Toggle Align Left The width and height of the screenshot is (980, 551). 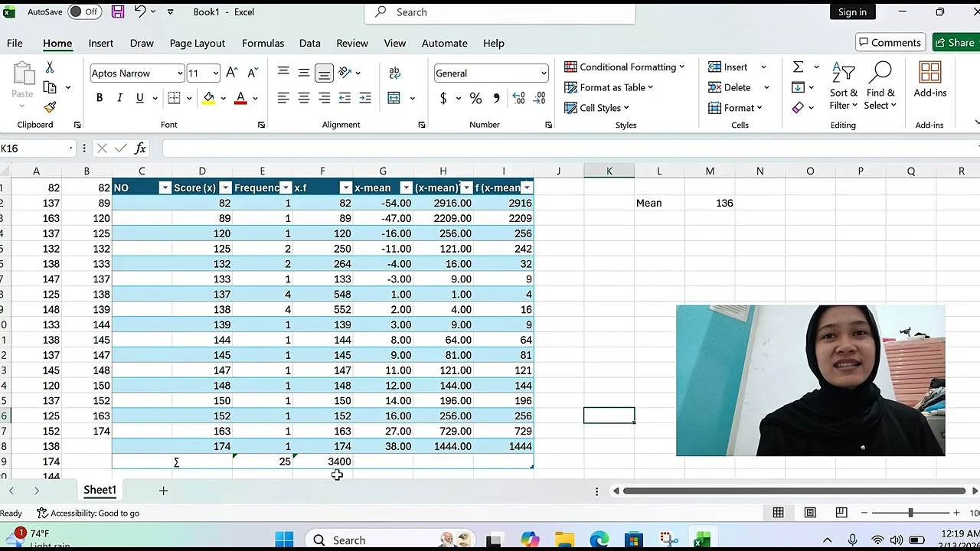point(283,98)
